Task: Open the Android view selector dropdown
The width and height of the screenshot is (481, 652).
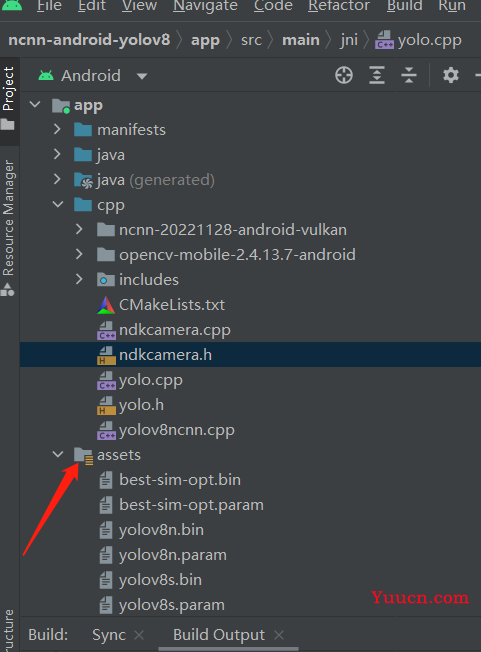Action: (93, 76)
